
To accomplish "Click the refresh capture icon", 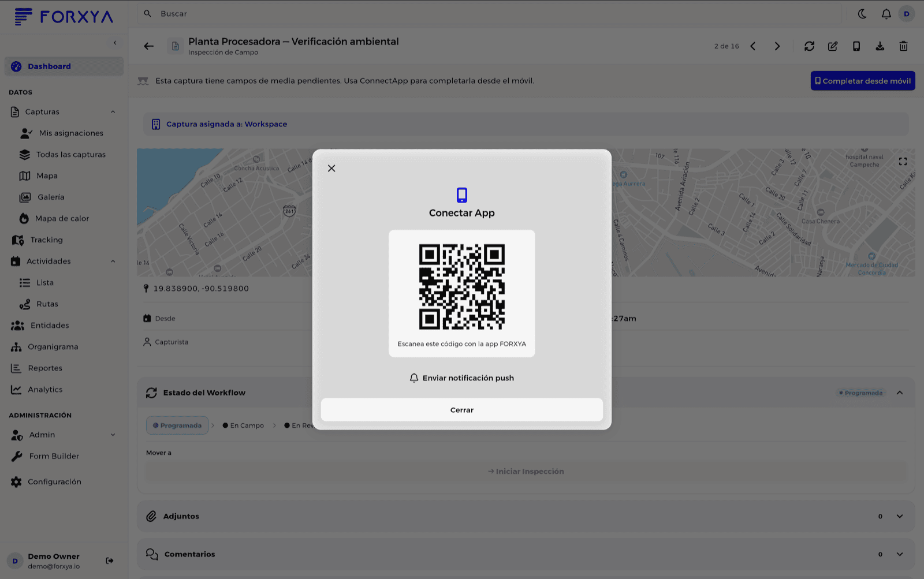I will coord(809,46).
